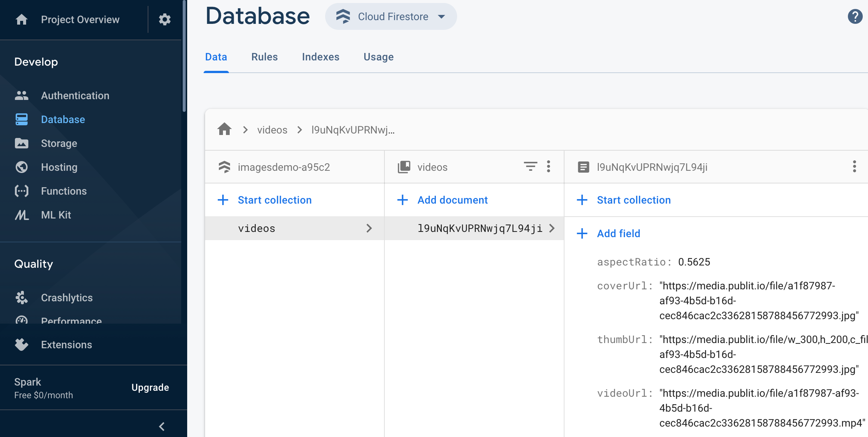Switch to the Indexes tab
This screenshot has width=868, height=437.
pyautogui.click(x=320, y=57)
